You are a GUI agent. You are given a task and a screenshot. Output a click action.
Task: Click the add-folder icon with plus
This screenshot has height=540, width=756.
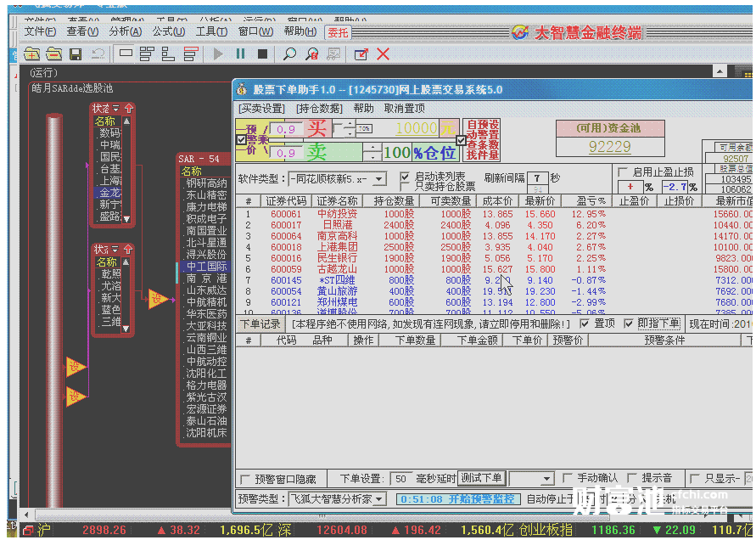(31, 54)
